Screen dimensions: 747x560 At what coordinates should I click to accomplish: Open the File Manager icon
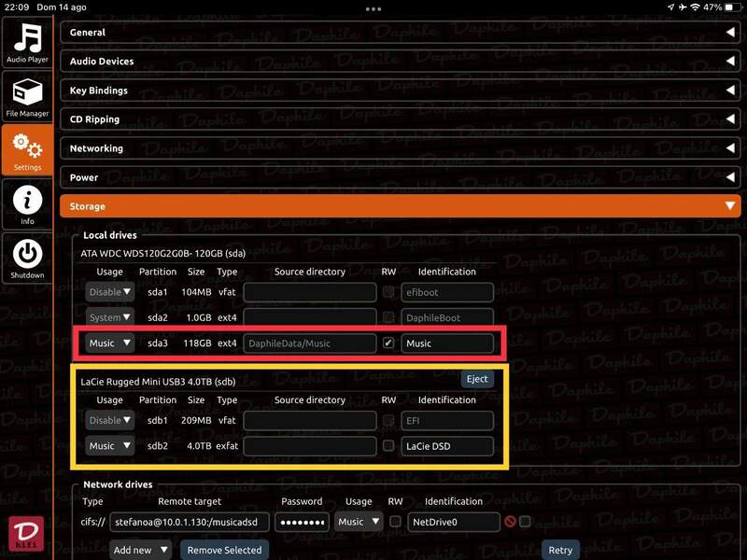pyautogui.click(x=27, y=95)
